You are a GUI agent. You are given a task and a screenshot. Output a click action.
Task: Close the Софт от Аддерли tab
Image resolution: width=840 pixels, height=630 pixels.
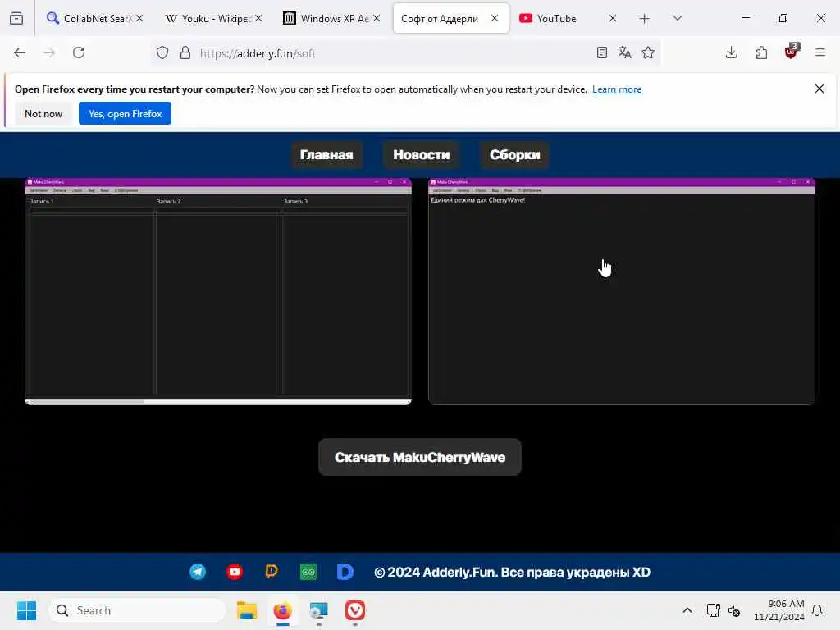(x=495, y=18)
